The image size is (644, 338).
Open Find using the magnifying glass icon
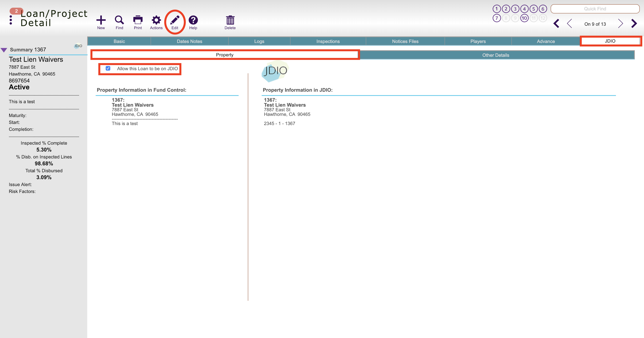pyautogui.click(x=119, y=20)
